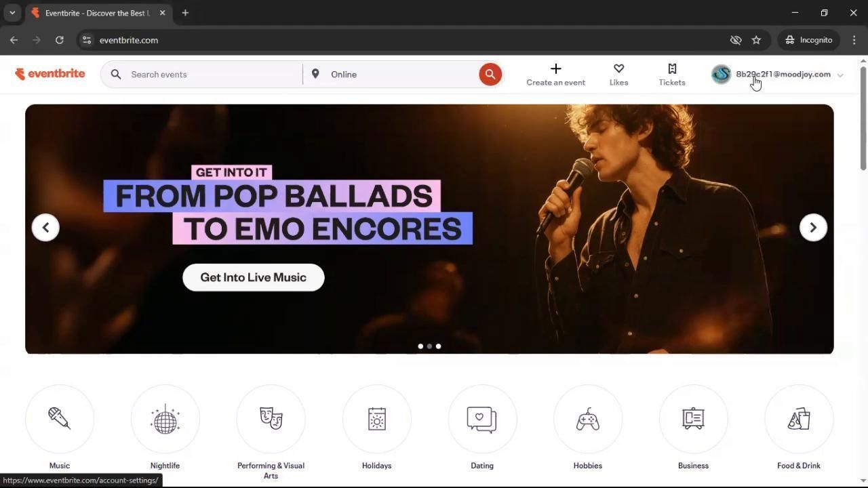Screen dimensions: 868x488
Task: Open the Dating category icon
Action: pos(482,419)
